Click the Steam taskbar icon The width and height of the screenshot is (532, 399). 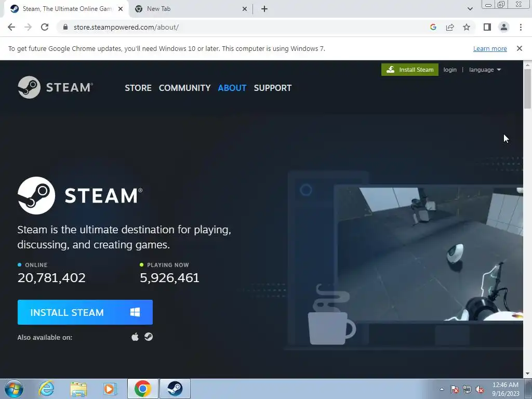(175, 389)
